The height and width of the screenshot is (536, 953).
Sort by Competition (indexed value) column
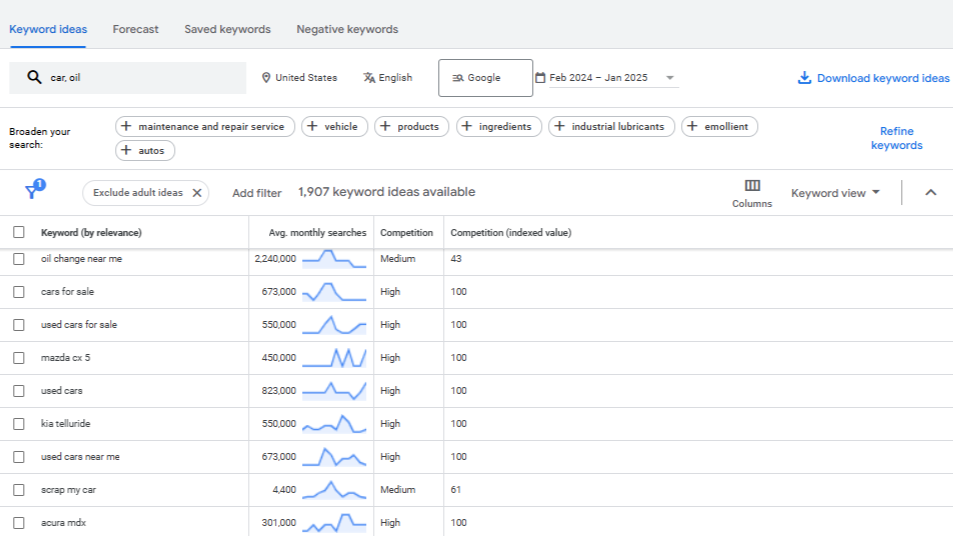[511, 233]
